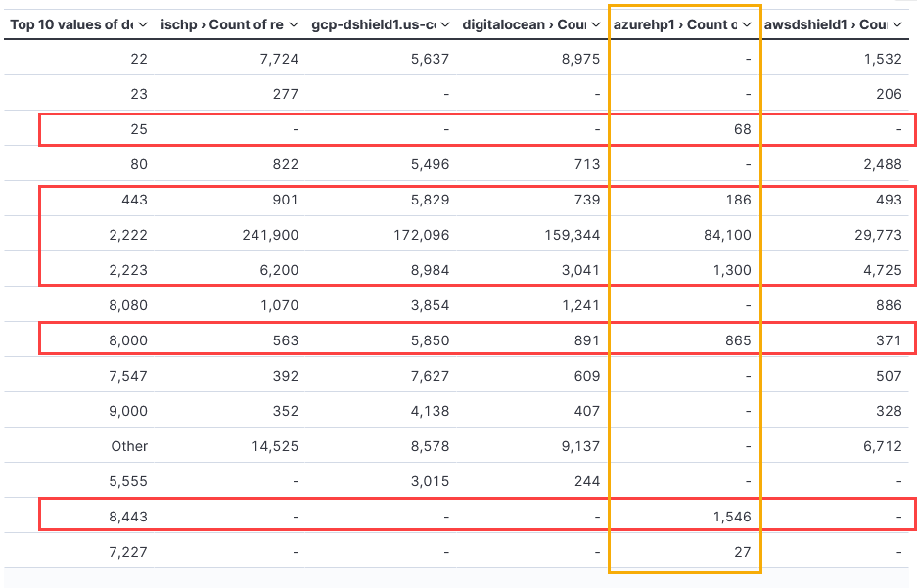Click the digitalocean column header chevron
Screen dimensions: 917x588
click(x=596, y=24)
